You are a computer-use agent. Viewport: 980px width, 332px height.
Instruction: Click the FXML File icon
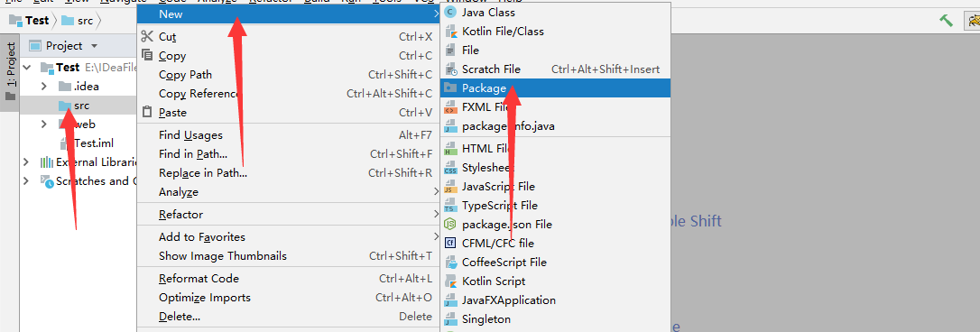coord(450,107)
